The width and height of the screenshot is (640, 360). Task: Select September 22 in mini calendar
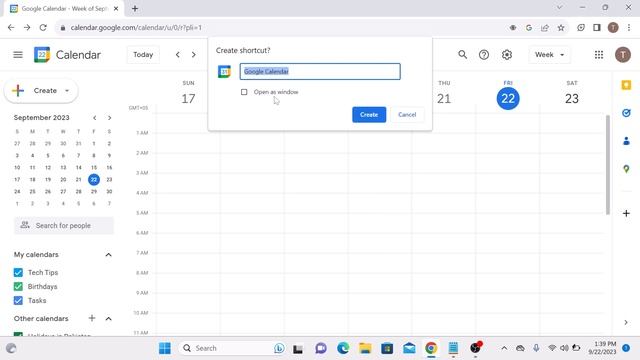coord(94,180)
